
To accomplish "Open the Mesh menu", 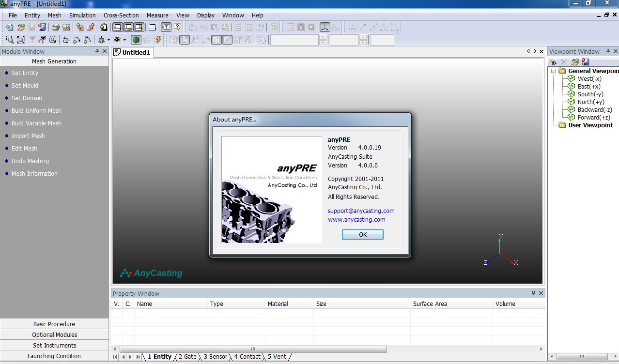I will (x=55, y=15).
